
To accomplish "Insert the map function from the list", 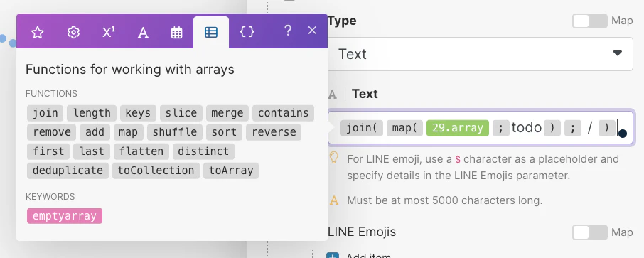I will (x=128, y=132).
